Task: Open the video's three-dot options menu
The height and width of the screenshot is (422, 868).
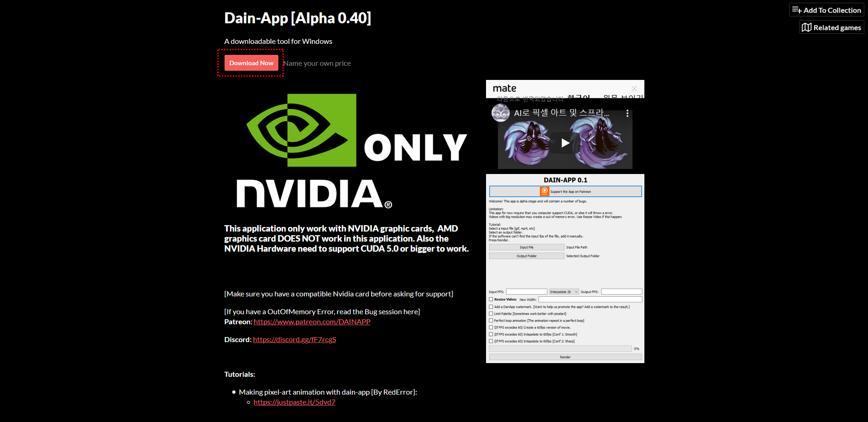Action: pos(627,113)
